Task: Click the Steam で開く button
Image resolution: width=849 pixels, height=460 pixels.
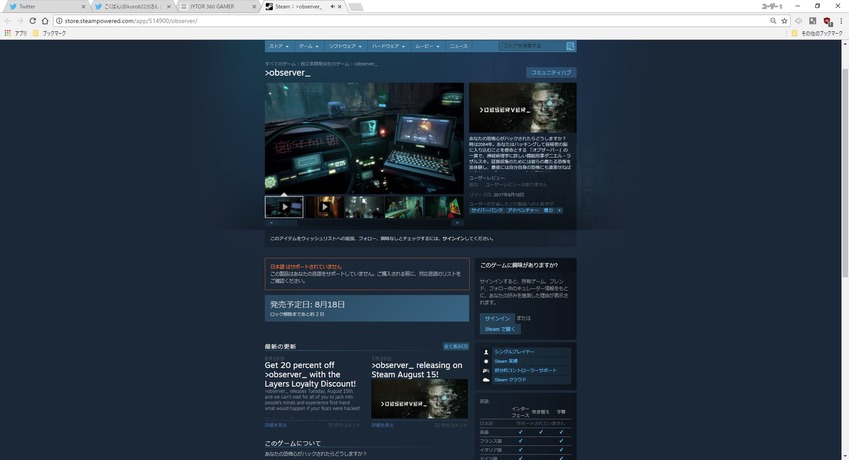Action: (x=500, y=329)
